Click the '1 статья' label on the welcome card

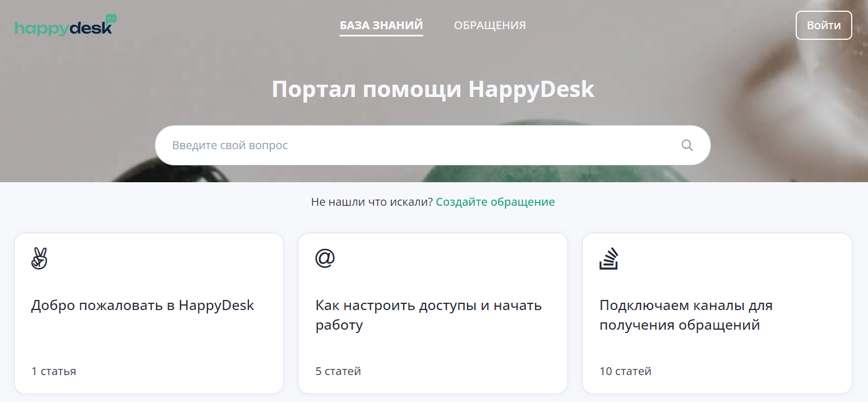point(53,371)
